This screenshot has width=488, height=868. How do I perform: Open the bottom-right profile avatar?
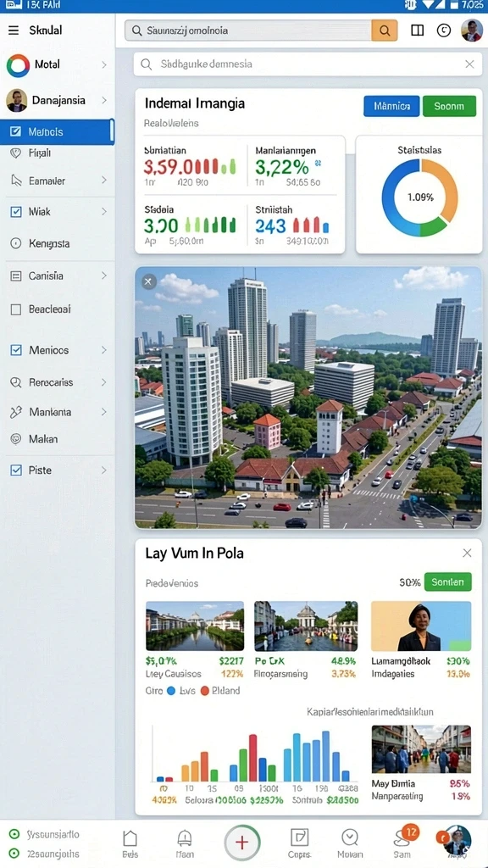(457, 840)
